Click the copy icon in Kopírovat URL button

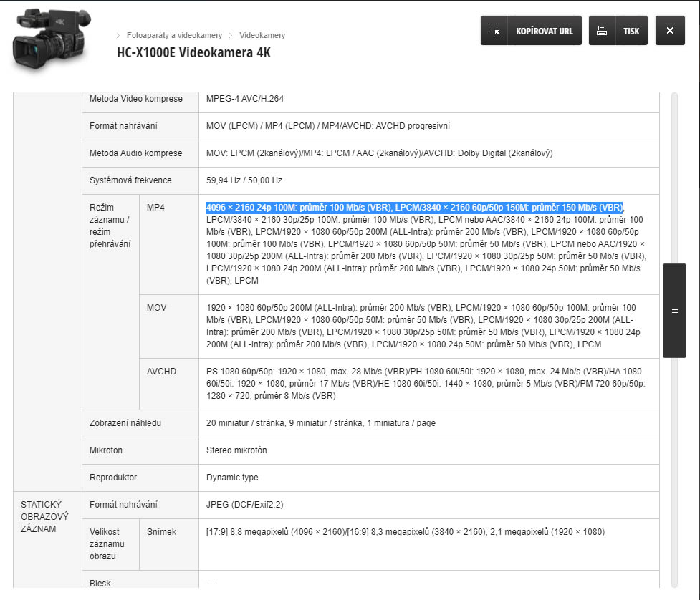(495, 31)
